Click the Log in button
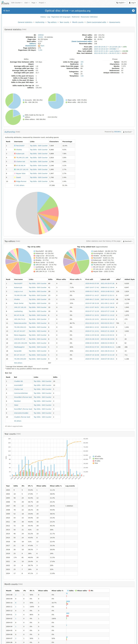The height and width of the screenshot is (644, 138). click(x=132, y=3)
